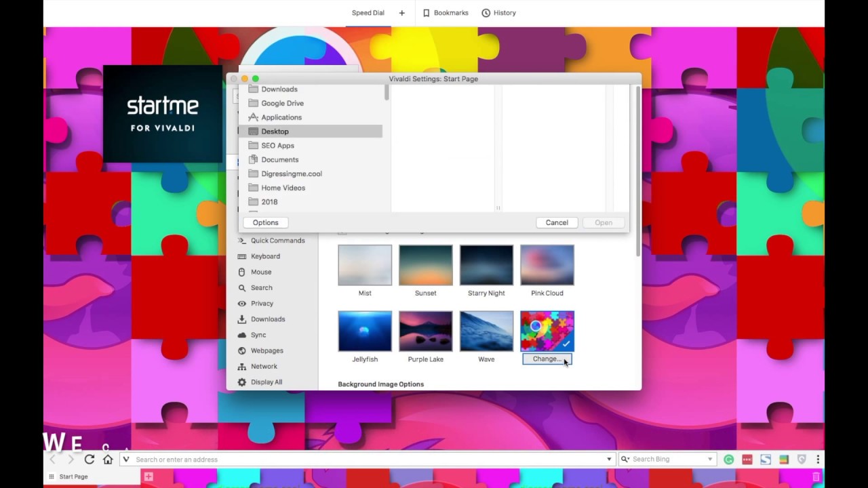
Task: Click Options in the file dialog
Action: click(x=266, y=222)
